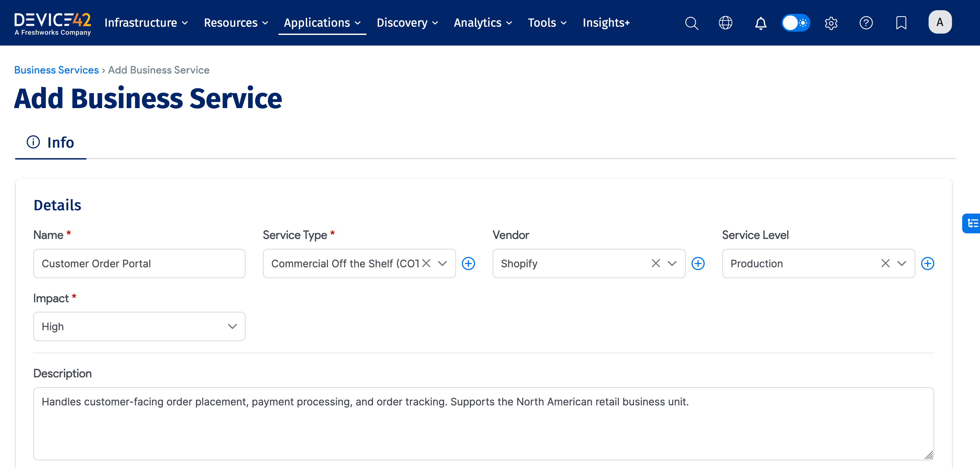980x468 pixels.
Task: Open the notifications bell
Action: pyautogui.click(x=761, y=23)
